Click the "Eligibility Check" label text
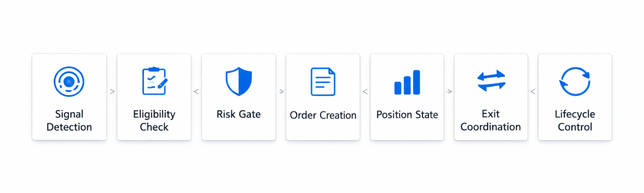This screenshot has height=193, width=644. pyautogui.click(x=154, y=120)
